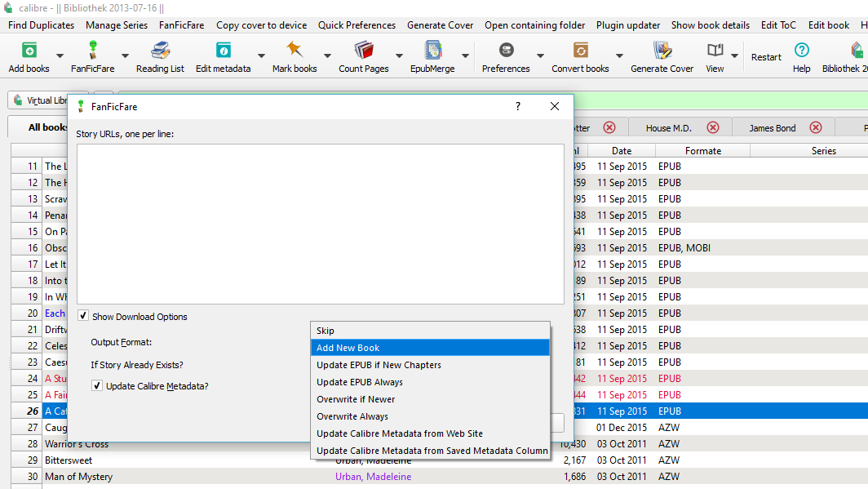Click the Add books toolbar icon
The image size is (868, 489).
point(29,51)
